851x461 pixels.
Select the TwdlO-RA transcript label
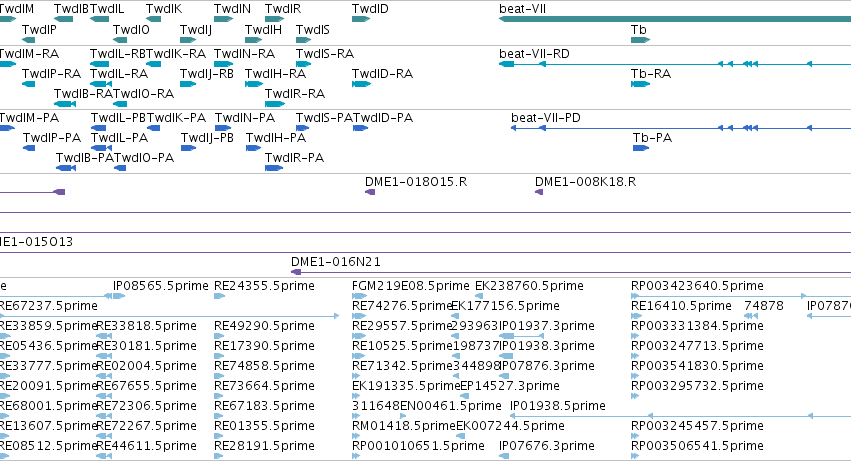(x=143, y=93)
